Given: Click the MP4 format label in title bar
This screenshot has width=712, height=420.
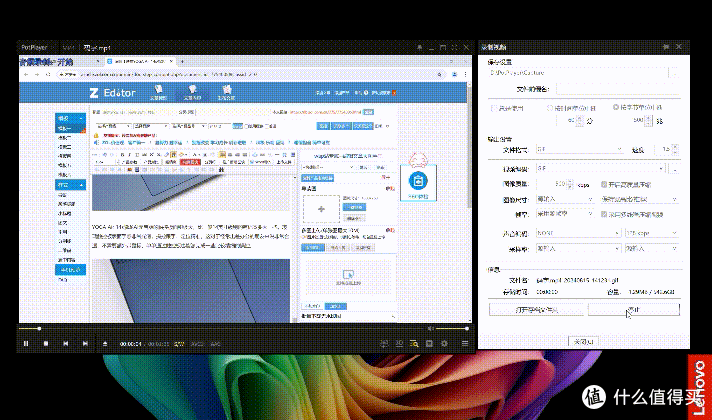Looking at the screenshot, I should point(69,47).
